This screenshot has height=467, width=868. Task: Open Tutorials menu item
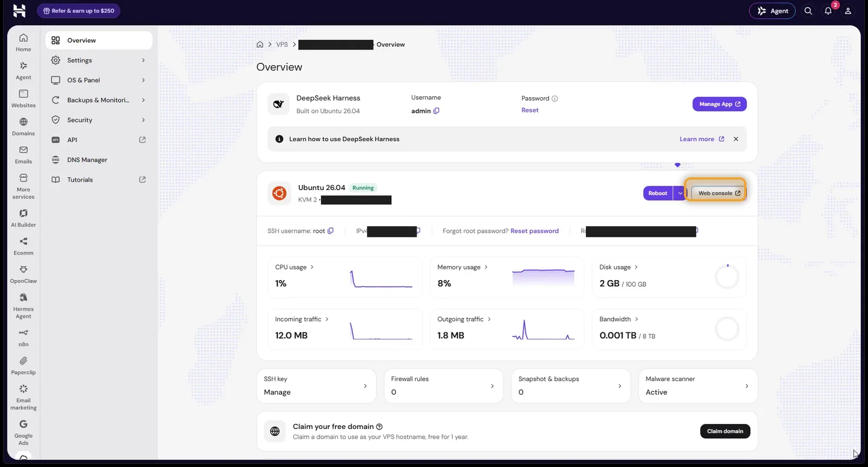tap(99, 180)
